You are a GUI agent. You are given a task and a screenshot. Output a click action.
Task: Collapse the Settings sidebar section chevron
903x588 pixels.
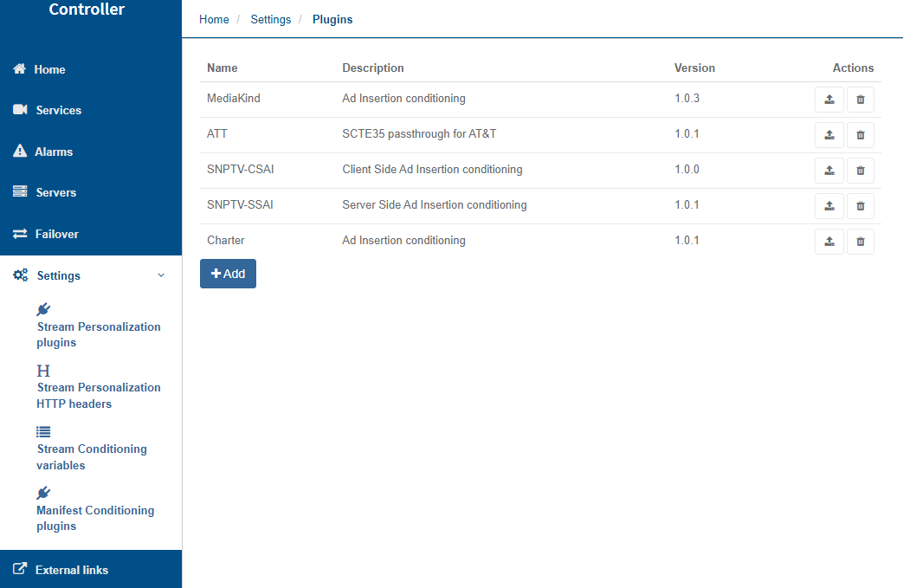point(160,275)
